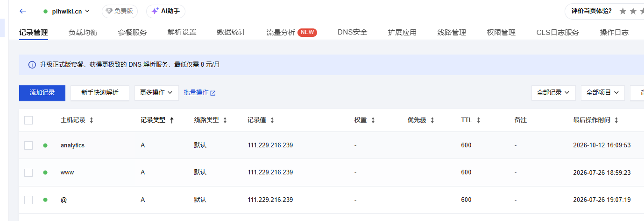Click green status dot for analytics record

(x=45, y=145)
